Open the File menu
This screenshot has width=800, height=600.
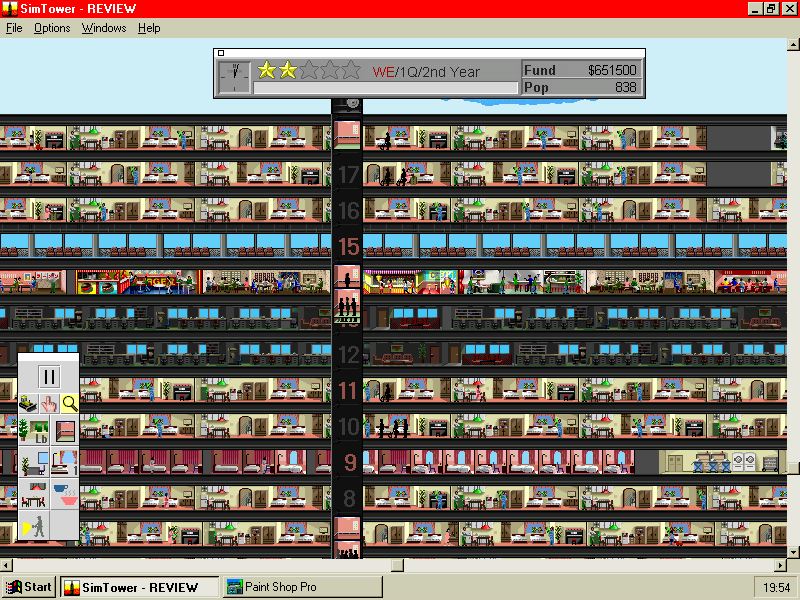[14, 28]
